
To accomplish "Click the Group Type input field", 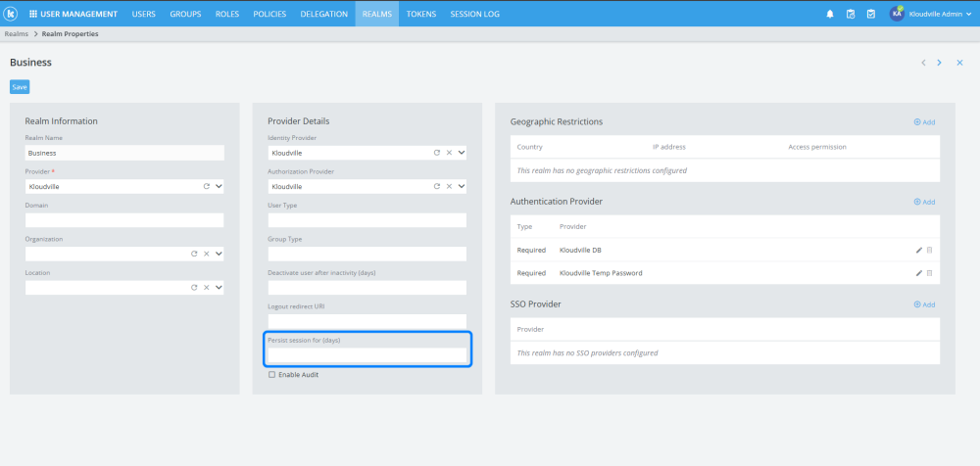I will tap(367, 254).
